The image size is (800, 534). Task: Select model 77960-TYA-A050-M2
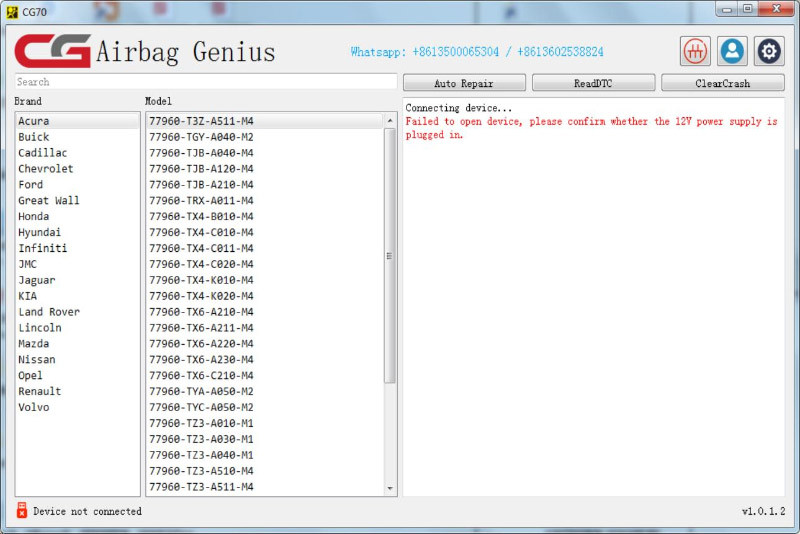265,391
